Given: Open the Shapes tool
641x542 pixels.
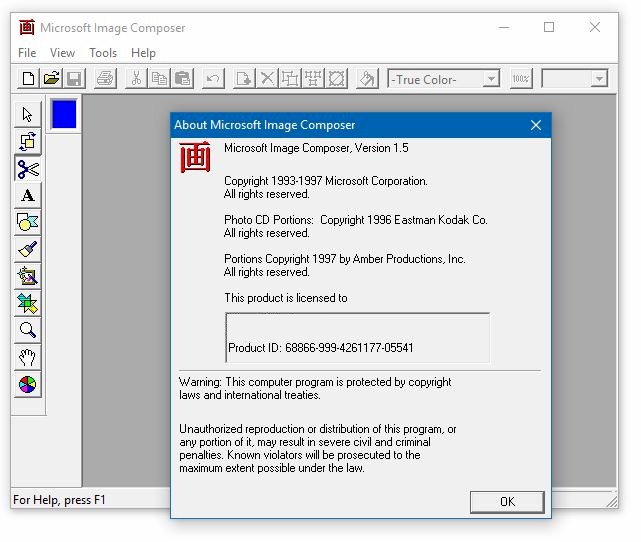Looking at the screenshot, I should click(x=27, y=223).
